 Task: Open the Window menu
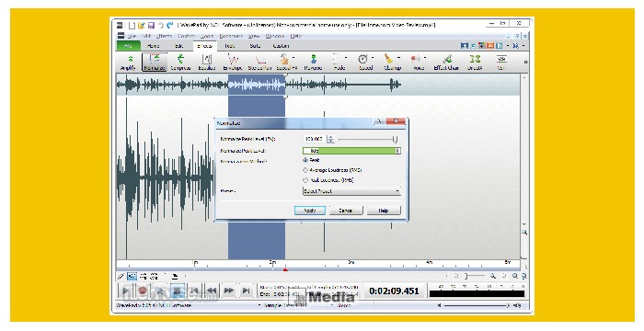275,36
